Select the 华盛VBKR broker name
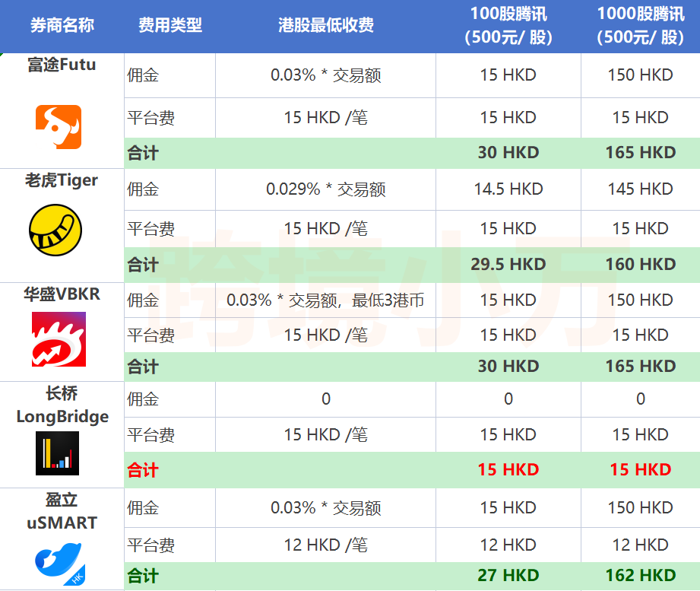This screenshot has width=700, height=591. click(62, 294)
